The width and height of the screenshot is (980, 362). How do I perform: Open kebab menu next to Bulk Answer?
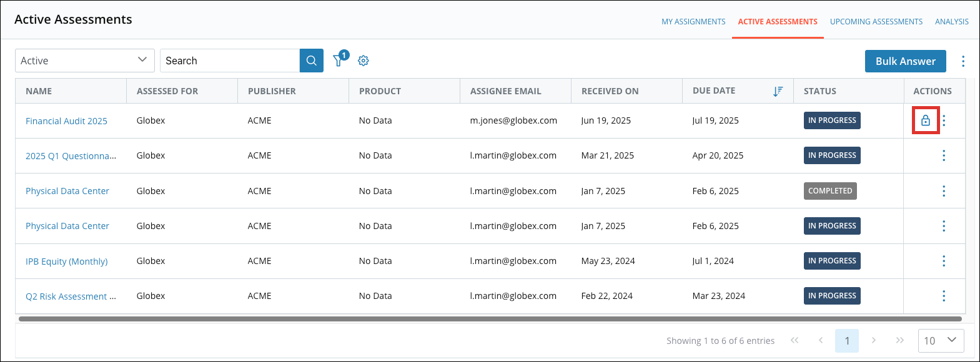coord(963,61)
